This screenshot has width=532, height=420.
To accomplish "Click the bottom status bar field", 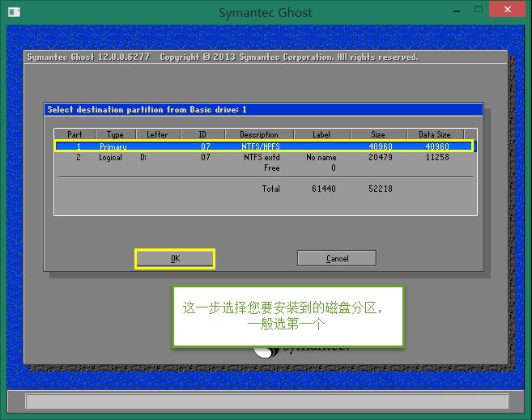I will point(266,401).
